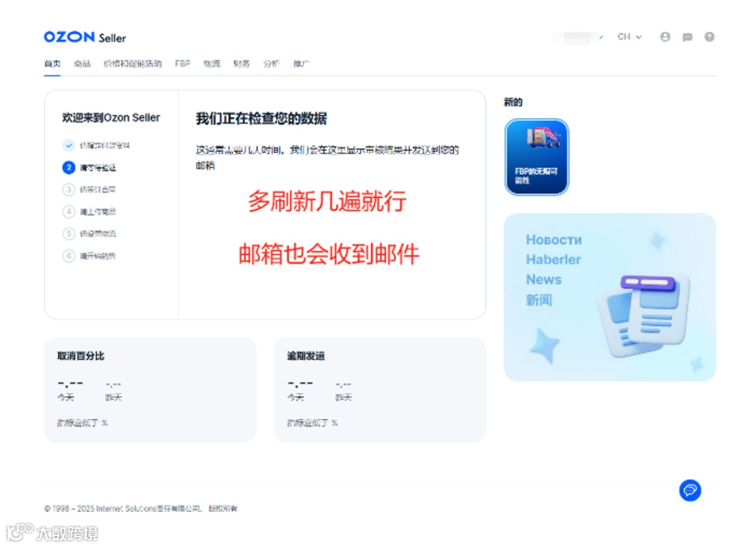Open the messages chat icon in header

[x=687, y=37]
